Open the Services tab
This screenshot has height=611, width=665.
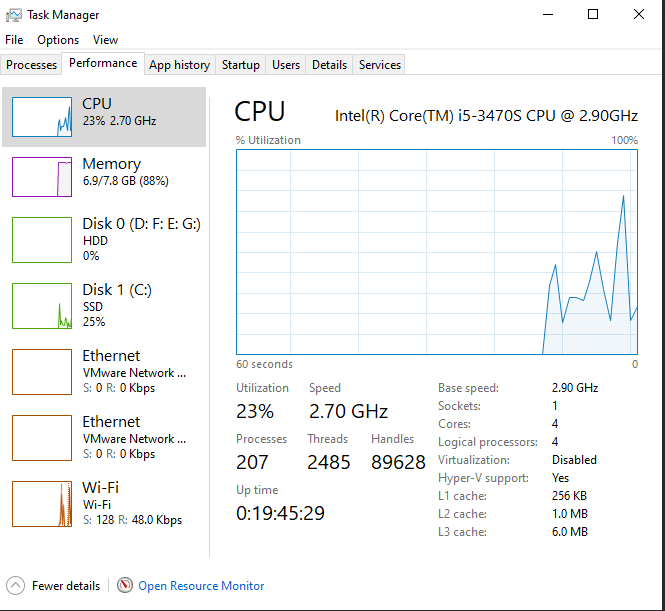click(x=380, y=65)
